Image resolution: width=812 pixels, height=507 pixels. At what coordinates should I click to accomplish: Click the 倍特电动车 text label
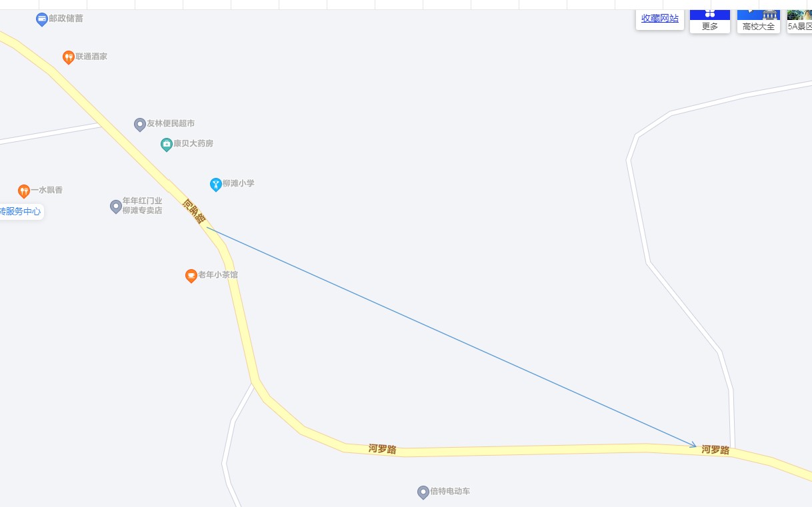[450, 491]
